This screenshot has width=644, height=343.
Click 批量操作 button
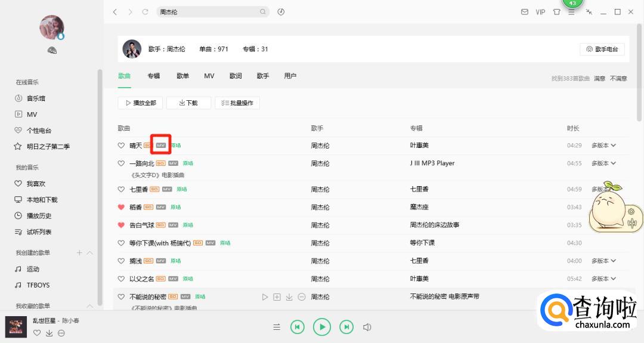tap(237, 103)
